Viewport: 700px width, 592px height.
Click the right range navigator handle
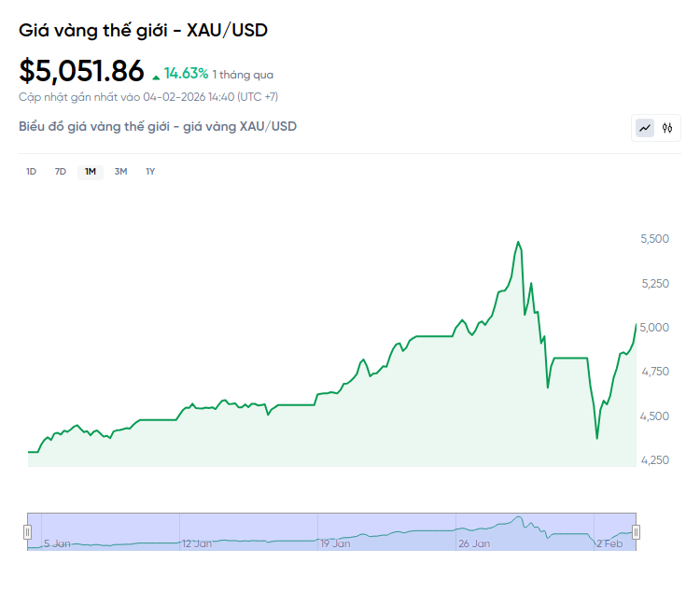637,532
